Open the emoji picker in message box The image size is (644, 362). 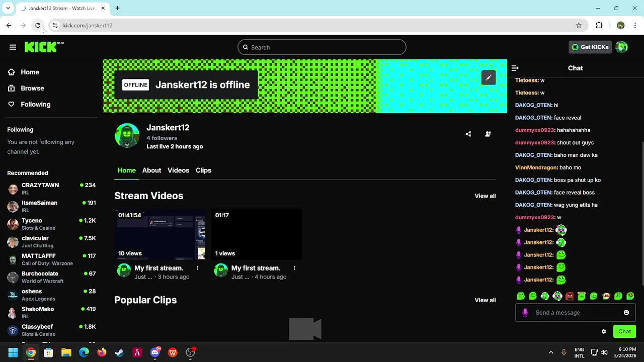click(626, 313)
